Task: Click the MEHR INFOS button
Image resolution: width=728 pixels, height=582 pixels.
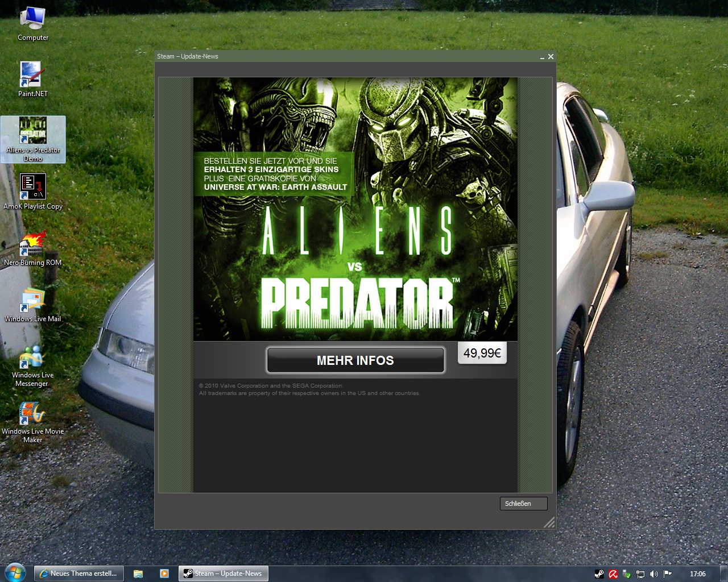Action: (x=355, y=360)
